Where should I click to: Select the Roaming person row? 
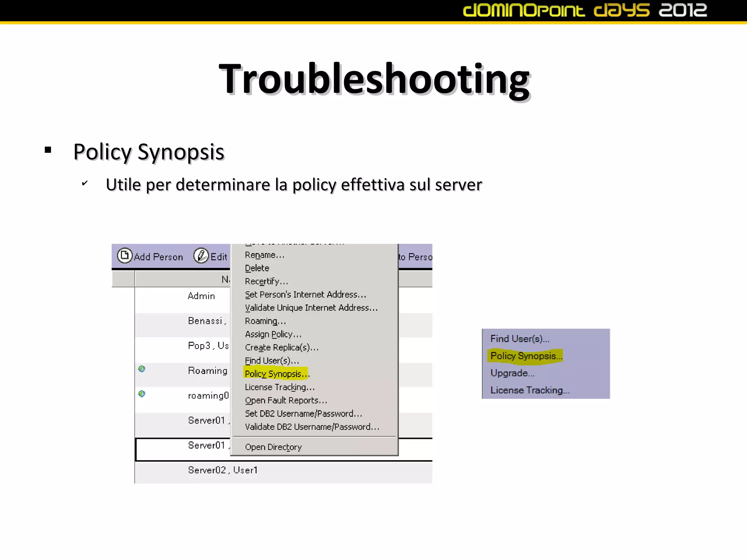(x=182, y=374)
